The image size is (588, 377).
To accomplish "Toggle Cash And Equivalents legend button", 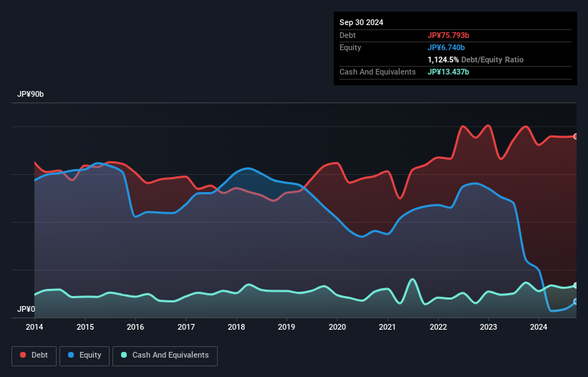I will point(165,356).
